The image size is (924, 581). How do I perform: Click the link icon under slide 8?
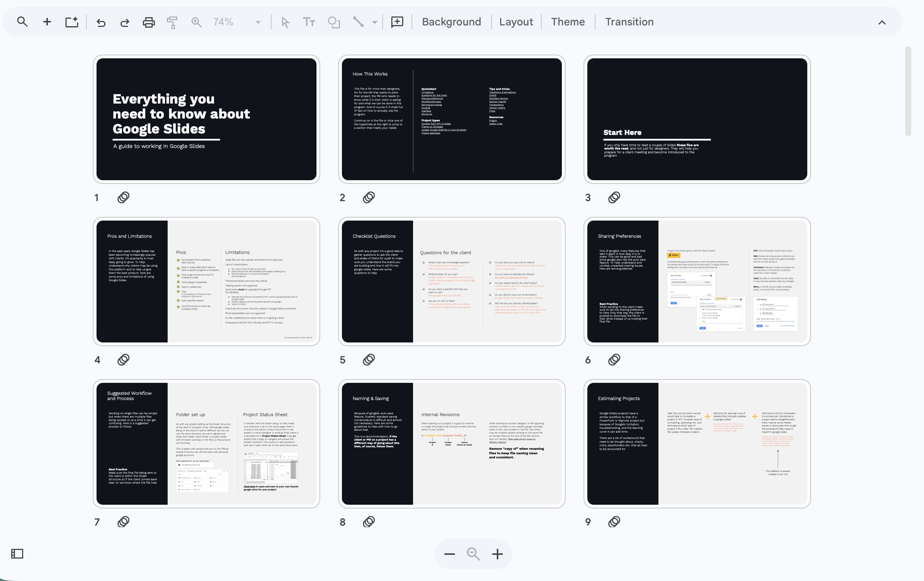coord(369,522)
